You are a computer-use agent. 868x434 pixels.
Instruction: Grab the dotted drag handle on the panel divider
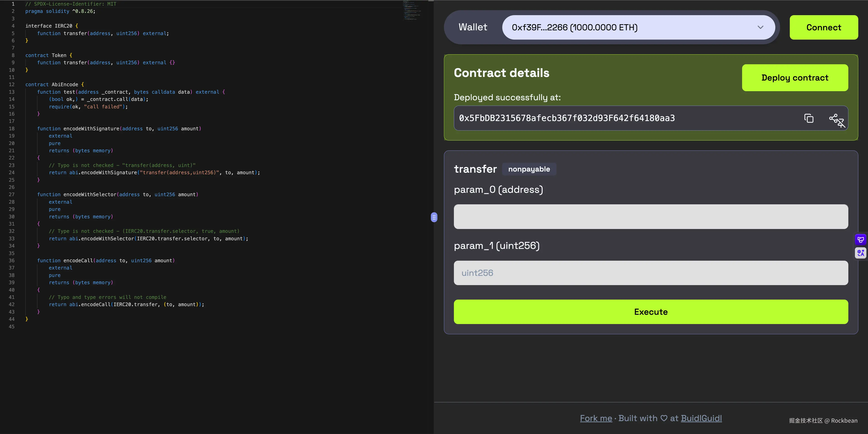coord(434,217)
